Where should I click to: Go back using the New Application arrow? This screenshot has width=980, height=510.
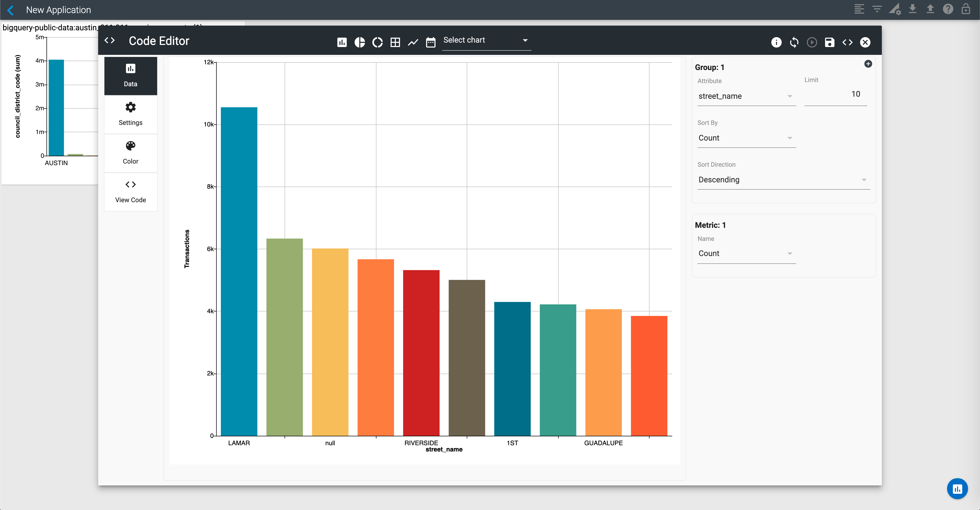point(11,10)
